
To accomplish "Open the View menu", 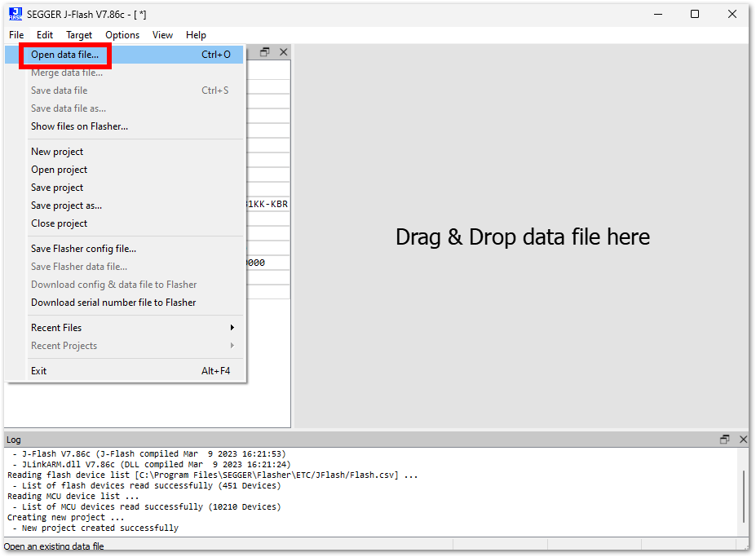I will tap(162, 35).
